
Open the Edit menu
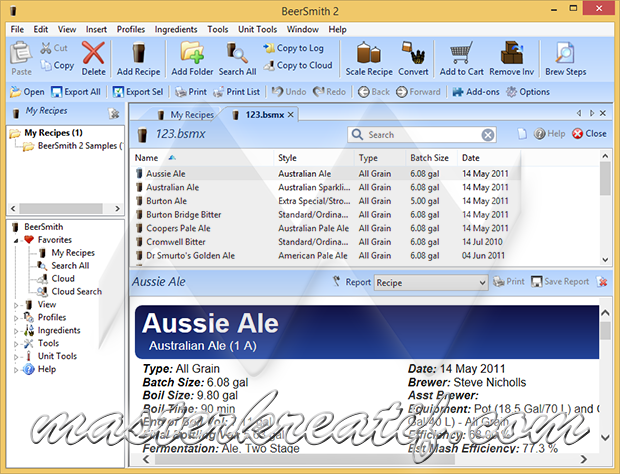[40, 29]
